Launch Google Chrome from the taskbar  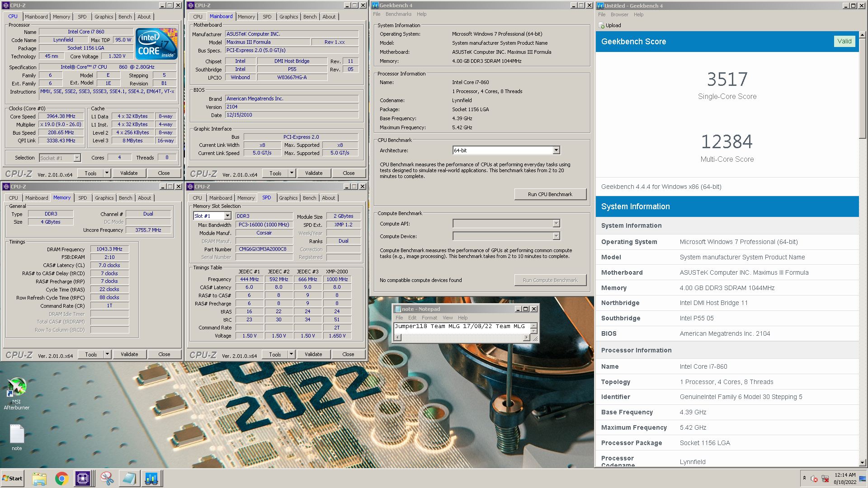pos(61,479)
